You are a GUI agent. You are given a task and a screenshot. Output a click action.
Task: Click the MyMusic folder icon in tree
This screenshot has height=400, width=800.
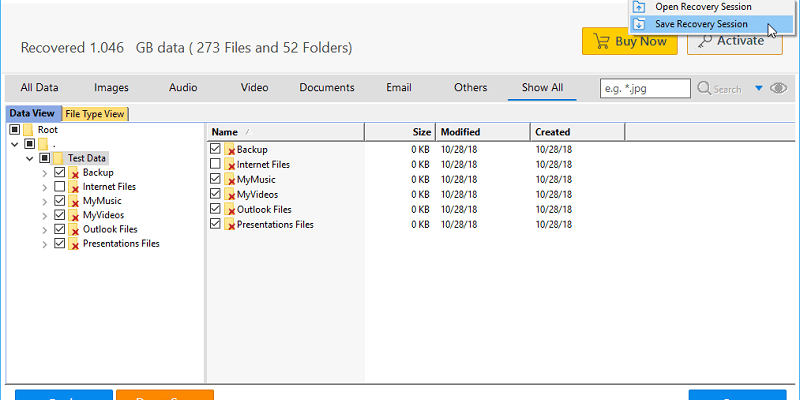click(x=74, y=201)
